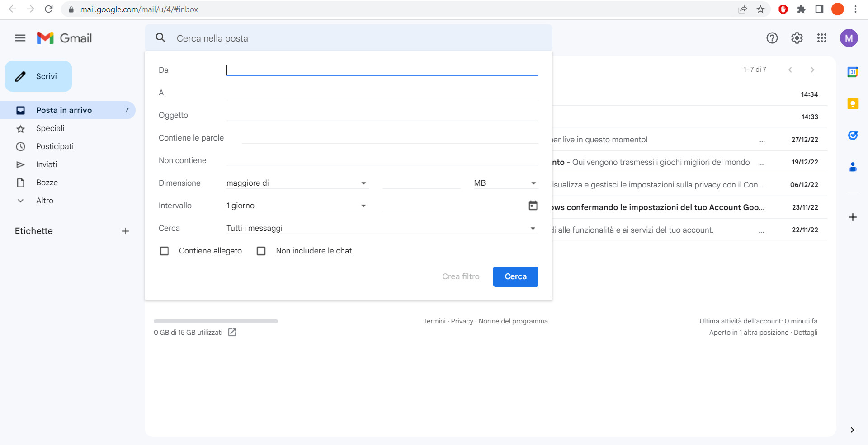The width and height of the screenshot is (868, 445).
Task: Open the Bozze folder
Action: 47,183
